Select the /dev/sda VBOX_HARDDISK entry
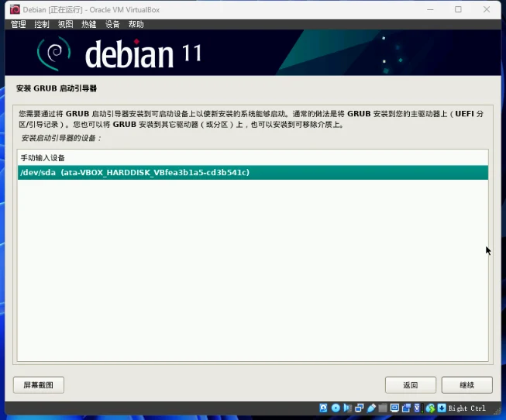The height and width of the screenshot is (420, 506). [253, 172]
